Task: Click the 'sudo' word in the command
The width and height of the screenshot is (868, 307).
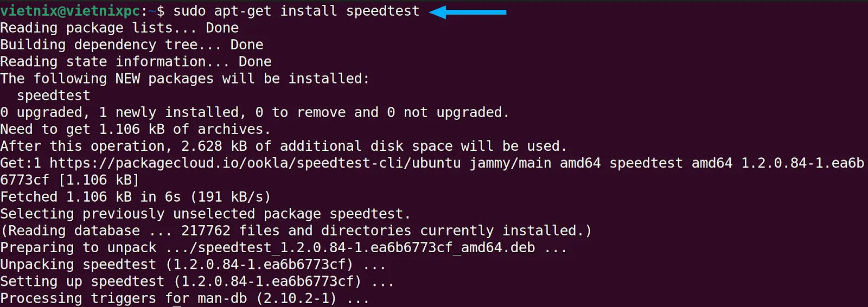Action: (x=189, y=11)
